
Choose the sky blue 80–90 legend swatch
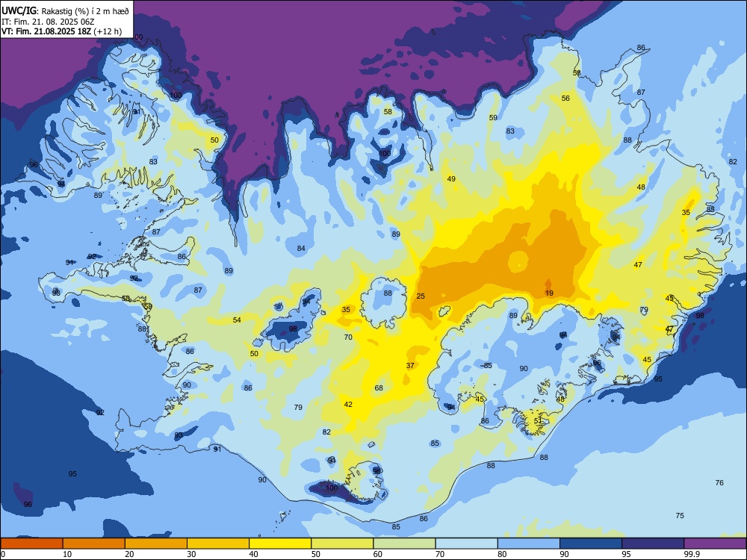click(529, 544)
